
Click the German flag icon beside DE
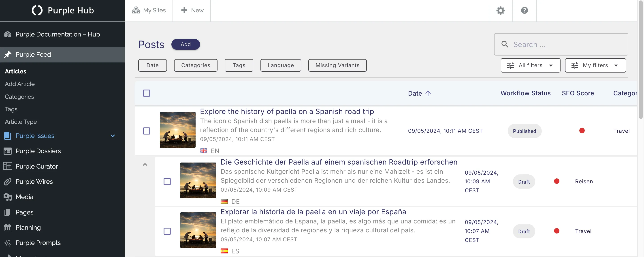pos(224,201)
